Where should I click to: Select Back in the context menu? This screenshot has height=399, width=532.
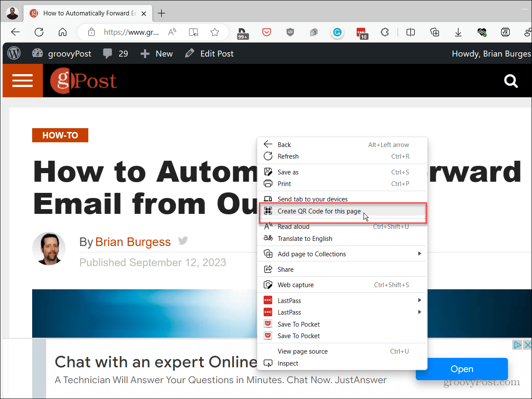pos(342,144)
